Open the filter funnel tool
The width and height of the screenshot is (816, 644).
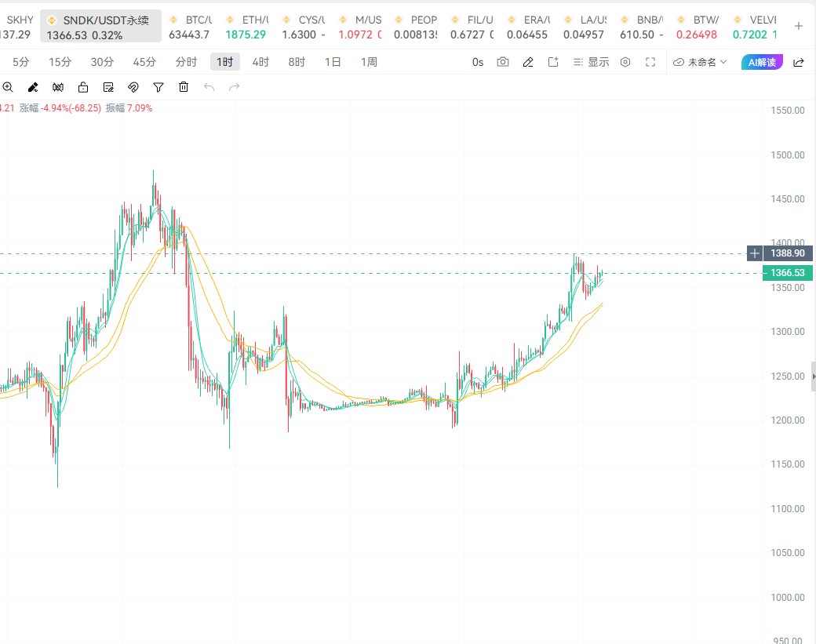coord(158,87)
